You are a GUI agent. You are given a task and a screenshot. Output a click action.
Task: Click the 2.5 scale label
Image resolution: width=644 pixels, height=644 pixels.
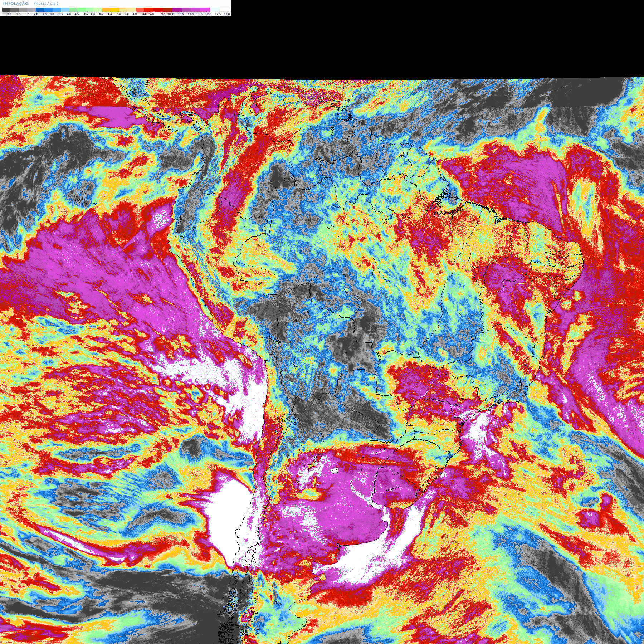(45, 14)
